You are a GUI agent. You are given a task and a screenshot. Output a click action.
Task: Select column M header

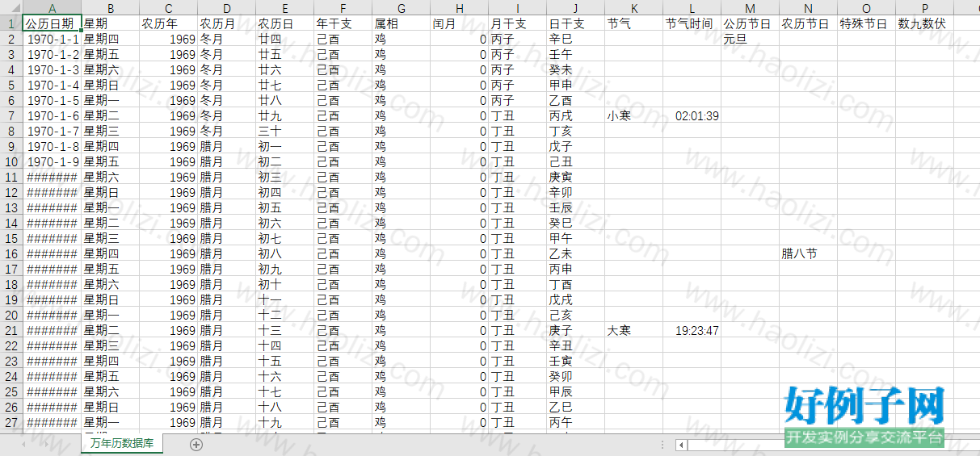tap(751, 7)
